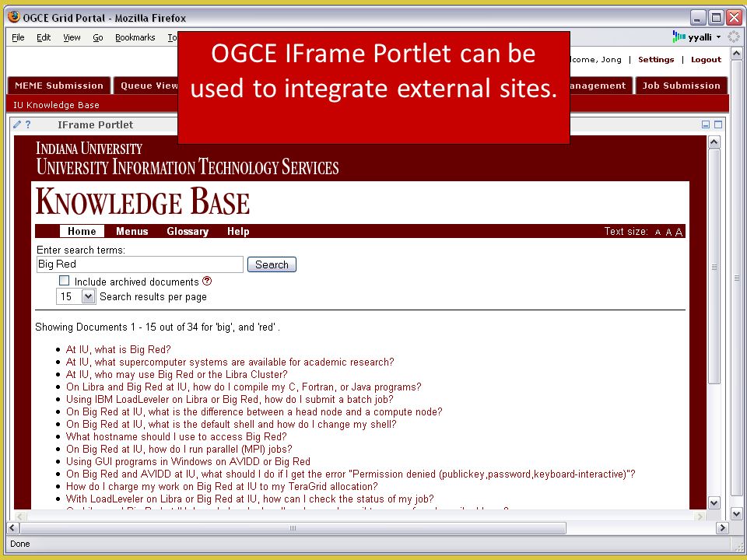Select the IU Knowledge Base subtab

coord(56,105)
